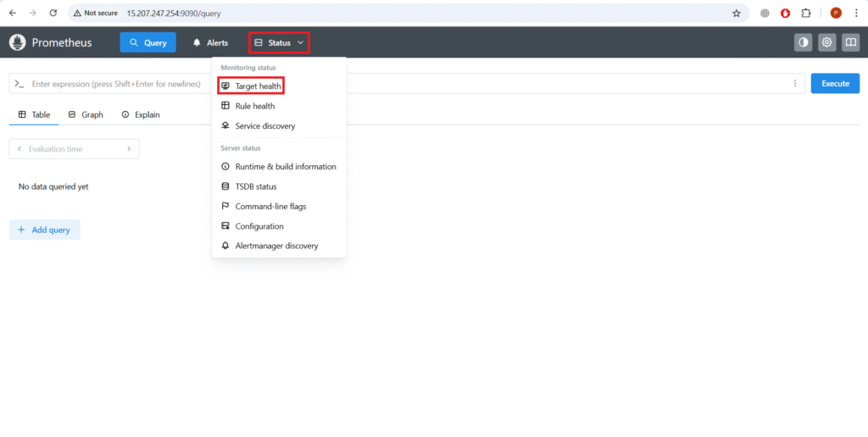Toggle the dark/light theme icon
The height and width of the screenshot is (437, 868).
(x=803, y=42)
